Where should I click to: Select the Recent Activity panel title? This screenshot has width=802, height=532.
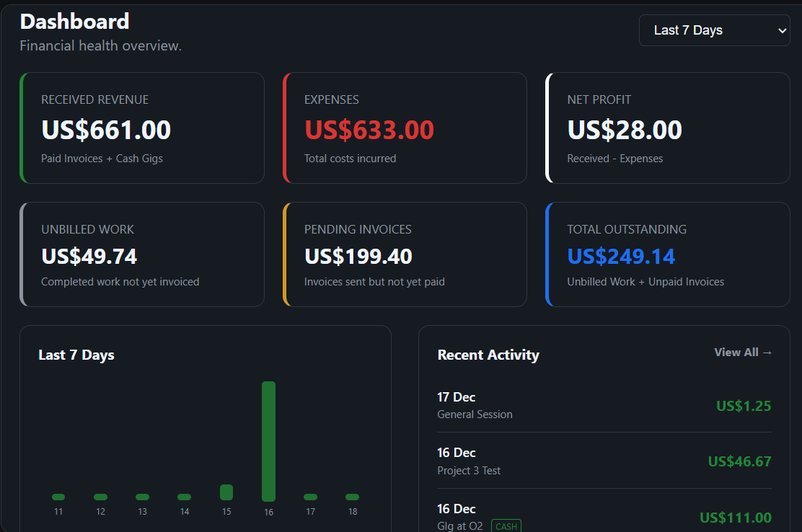(x=488, y=355)
